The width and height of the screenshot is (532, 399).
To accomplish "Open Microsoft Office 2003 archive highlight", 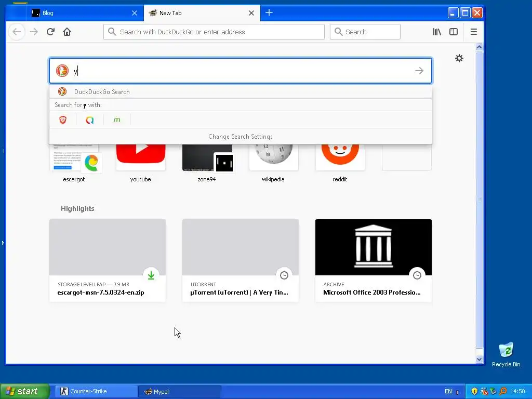I will (374, 261).
